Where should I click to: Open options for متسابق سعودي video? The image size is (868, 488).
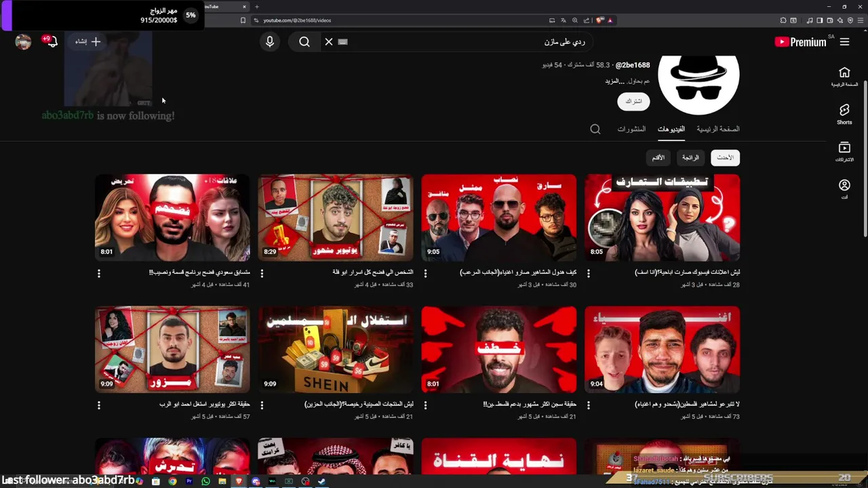pos(99,273)
